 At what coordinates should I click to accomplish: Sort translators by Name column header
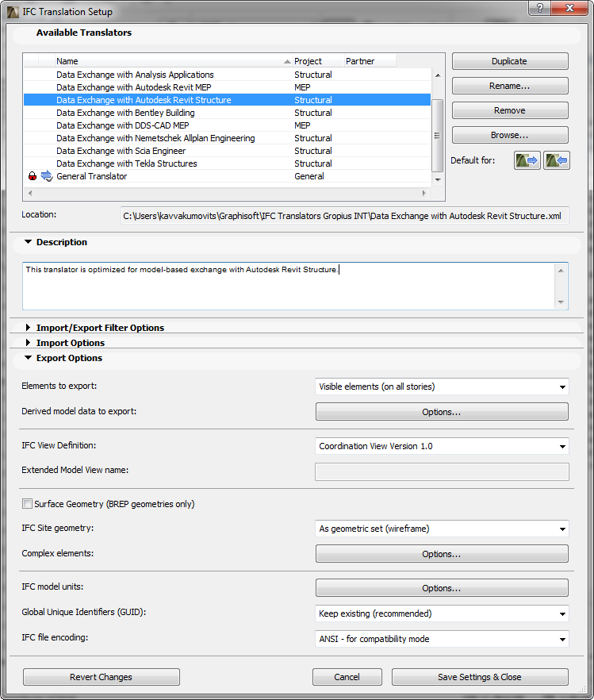pyautogui.click(x=174, y=61)
